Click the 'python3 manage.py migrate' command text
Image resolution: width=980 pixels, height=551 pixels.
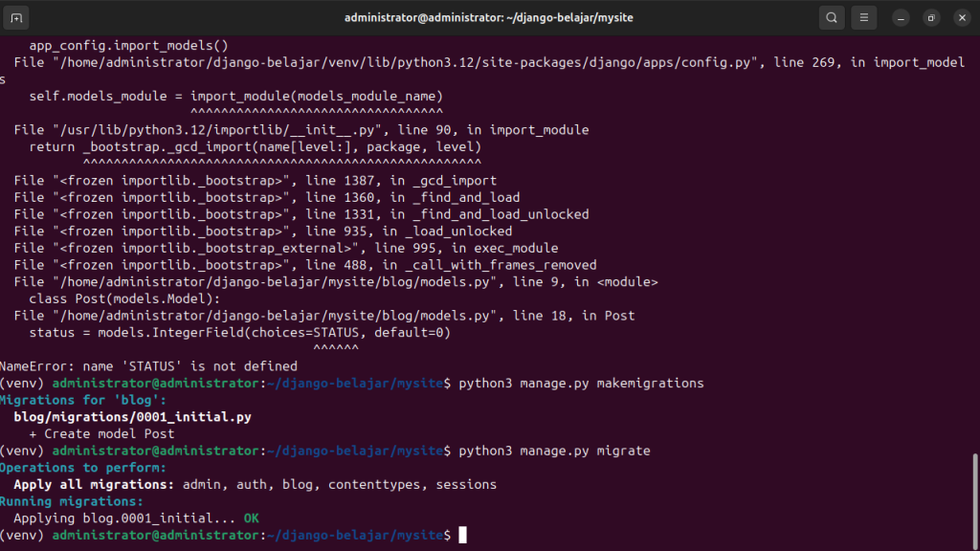click(554, 451)
